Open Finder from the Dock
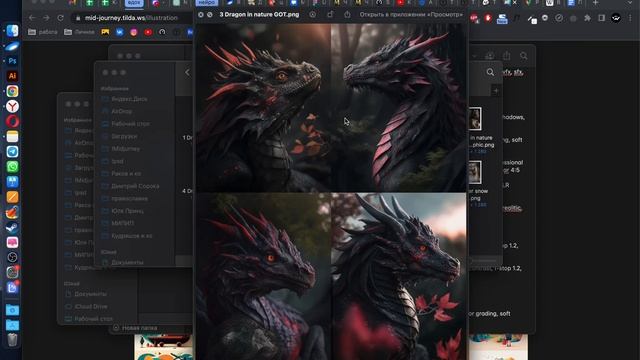Viewport: 640px width, 360px height. pyautogui.click(x=12, y=31)
